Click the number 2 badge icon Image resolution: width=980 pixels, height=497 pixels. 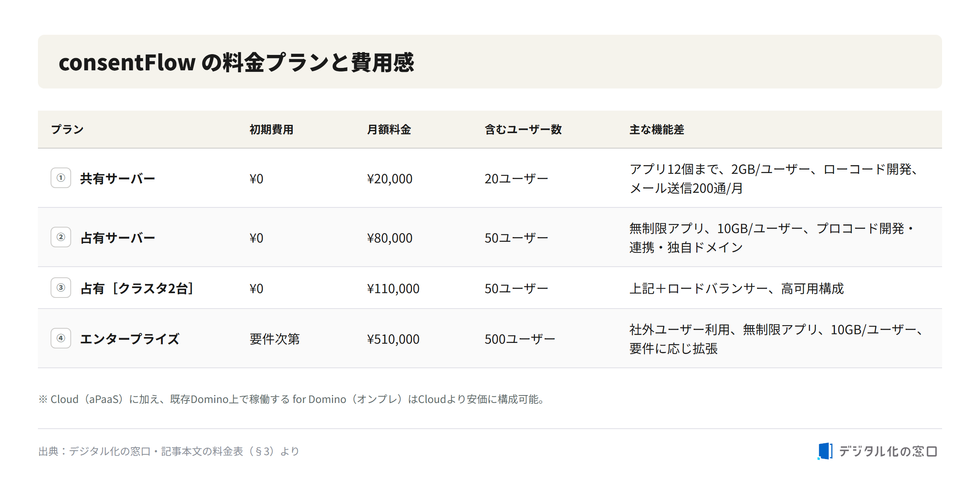pyautogui.click(x=61, y=237)
